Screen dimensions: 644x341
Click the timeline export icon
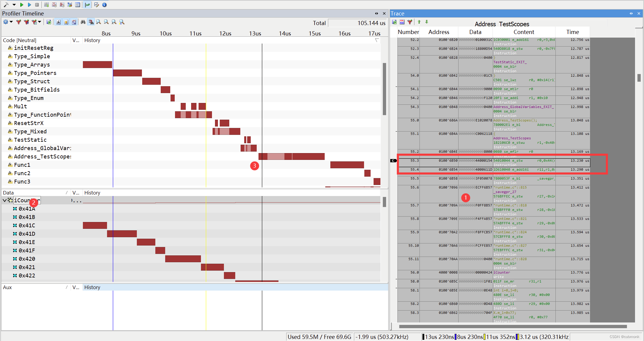[x=49, y=22]
